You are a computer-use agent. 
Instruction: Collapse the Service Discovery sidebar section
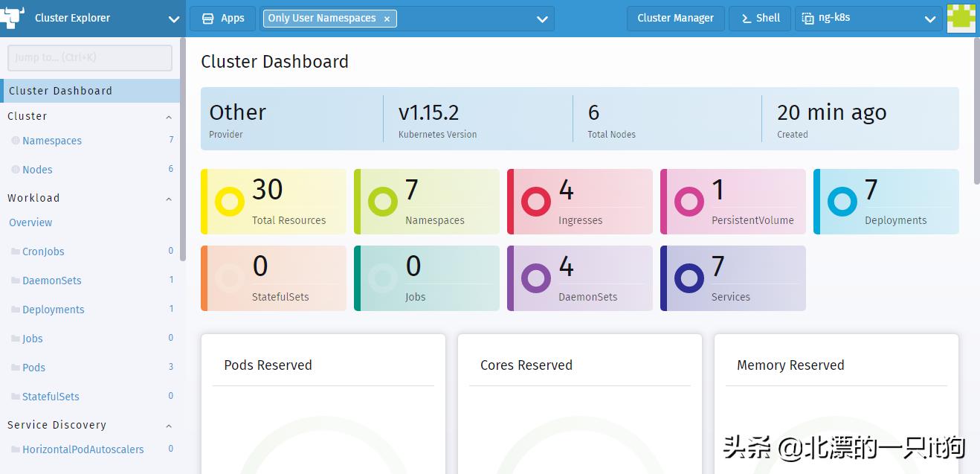169,426
